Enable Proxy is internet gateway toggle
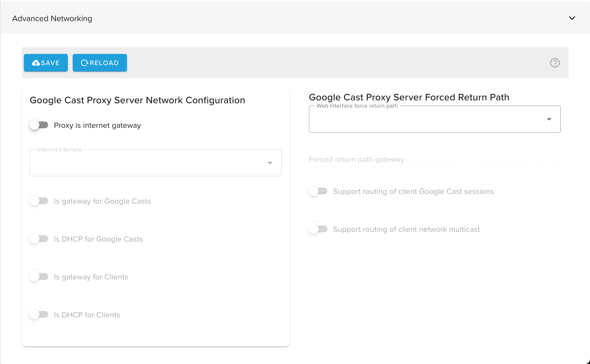The image size is (590, 364). (39, 125)
